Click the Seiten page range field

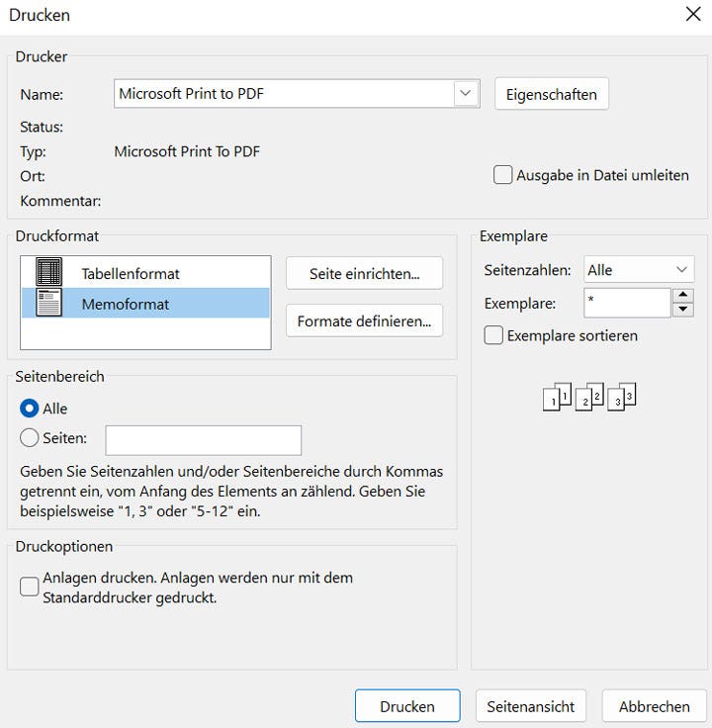[203, 440]
